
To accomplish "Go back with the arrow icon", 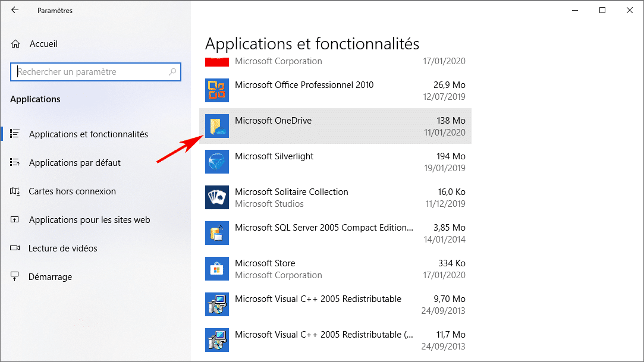I will click(15, 10).
